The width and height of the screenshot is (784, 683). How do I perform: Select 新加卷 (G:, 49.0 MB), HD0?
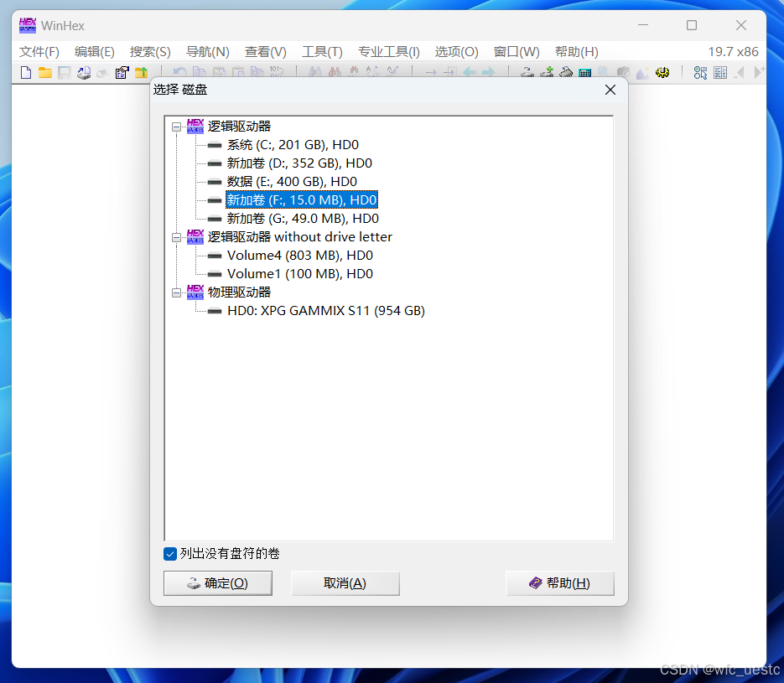tap(303, 219)
